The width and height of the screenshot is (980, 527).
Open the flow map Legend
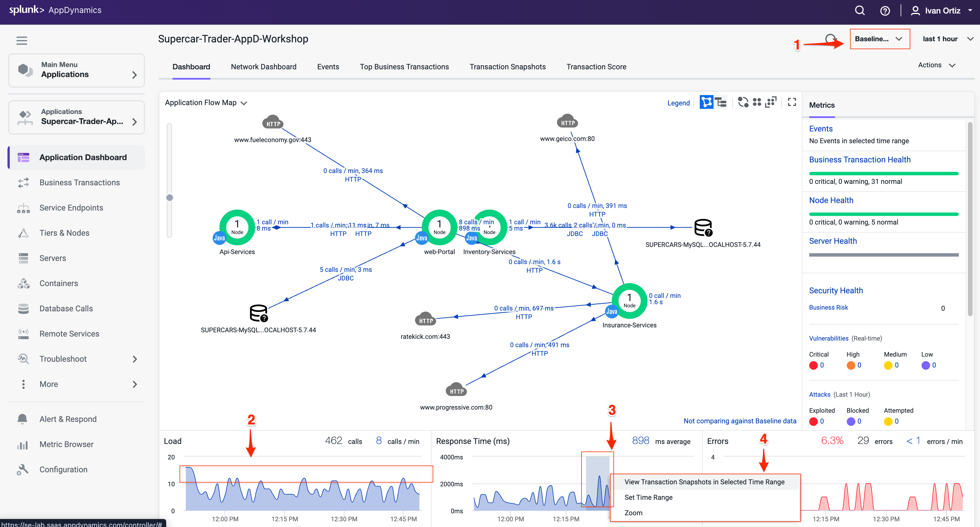click(x=679, y=103)
